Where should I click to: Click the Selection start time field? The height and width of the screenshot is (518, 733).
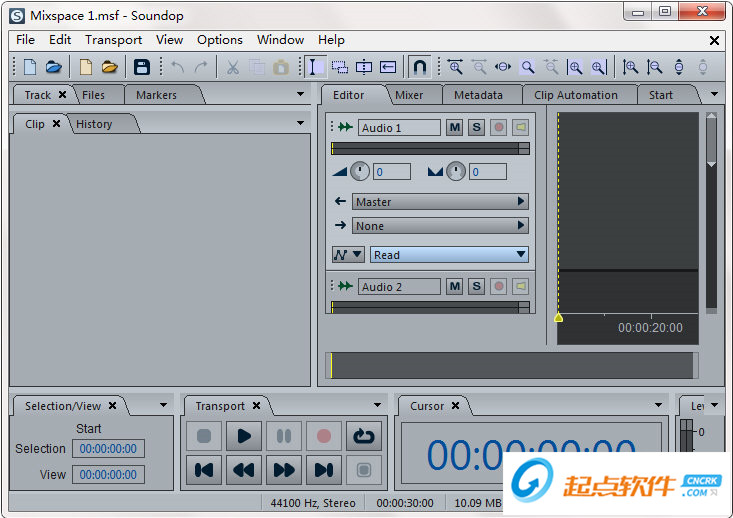[110, 449]
